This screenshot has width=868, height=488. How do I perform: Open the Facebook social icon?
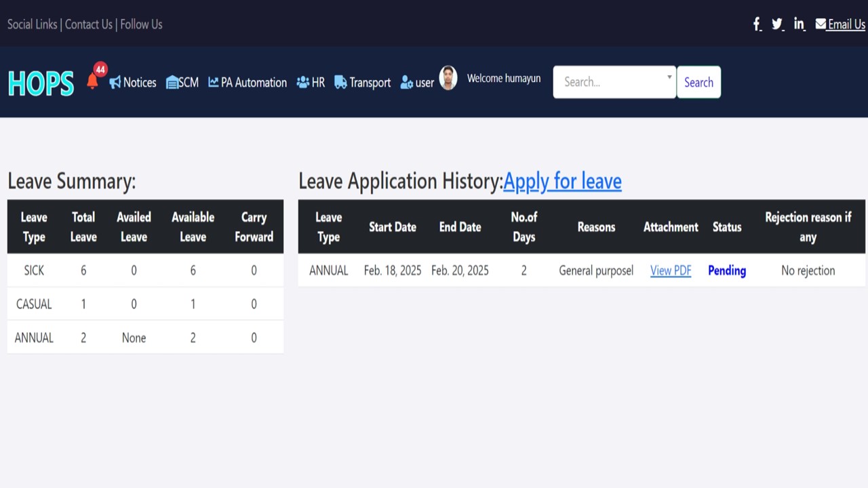tap(757, 24)
